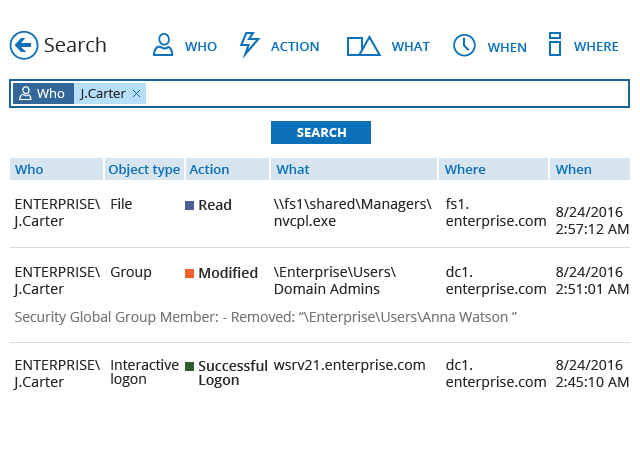
Task: Sort by the What column header
Action: pos(354,169)
